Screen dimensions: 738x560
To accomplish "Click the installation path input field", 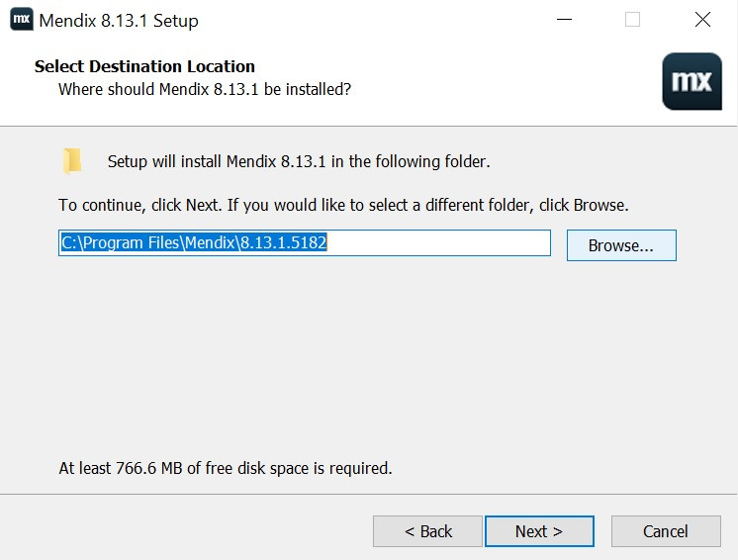I will pyautogui.click(x=305, y=242).
